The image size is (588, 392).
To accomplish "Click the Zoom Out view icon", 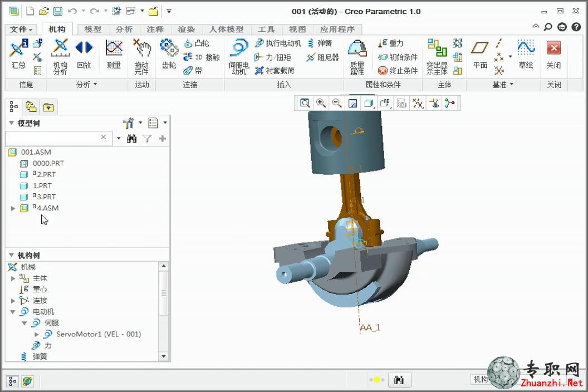I will click(337, 103).
